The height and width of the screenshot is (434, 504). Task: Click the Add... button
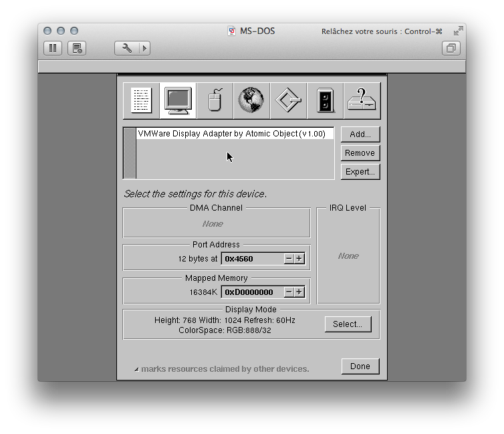point(360,134)
